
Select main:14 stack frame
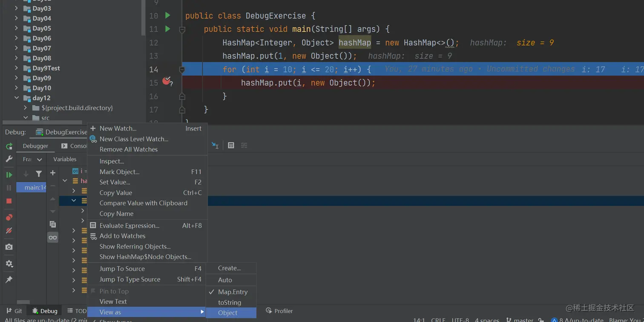32,187
